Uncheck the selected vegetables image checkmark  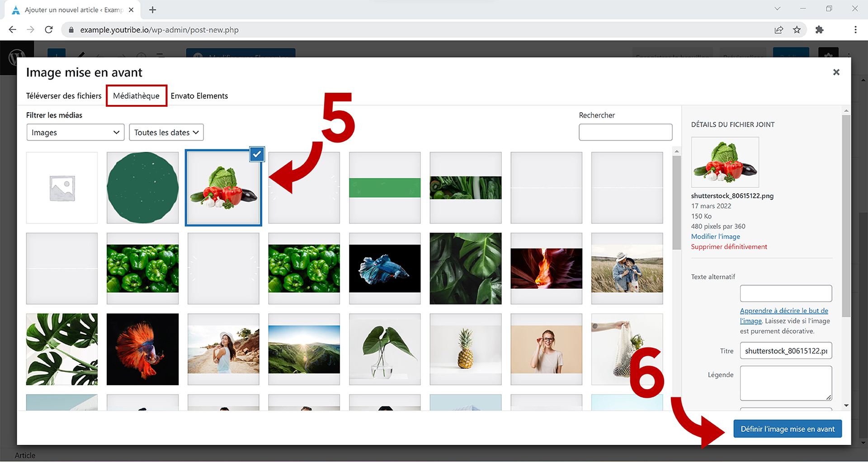pyautogui.click(x=257, y=154)
